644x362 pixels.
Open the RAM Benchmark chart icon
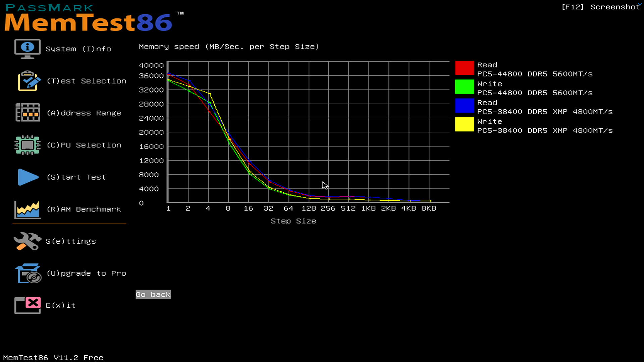click(x=27, y=209)
